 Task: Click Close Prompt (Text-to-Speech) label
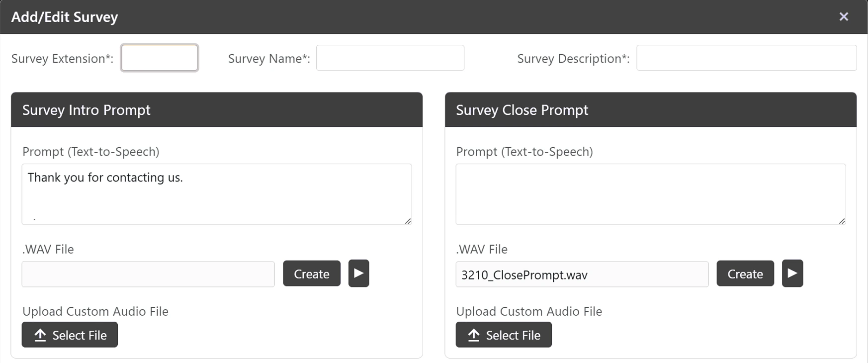pos(524,152)
